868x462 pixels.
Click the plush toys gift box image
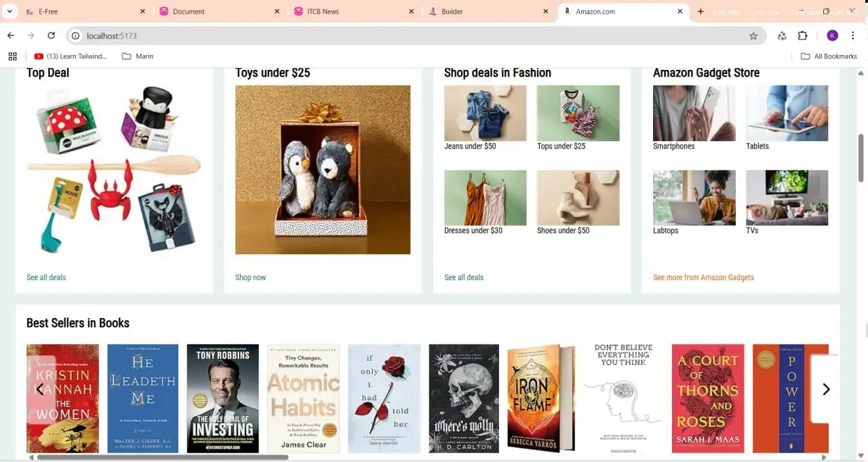pyautogui.click(x=323, y=170)
